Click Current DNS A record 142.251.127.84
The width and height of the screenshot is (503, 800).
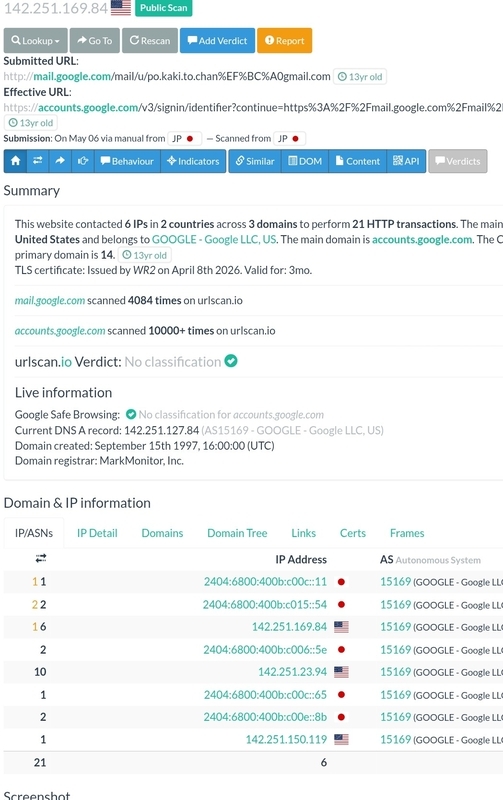[161, 430]
